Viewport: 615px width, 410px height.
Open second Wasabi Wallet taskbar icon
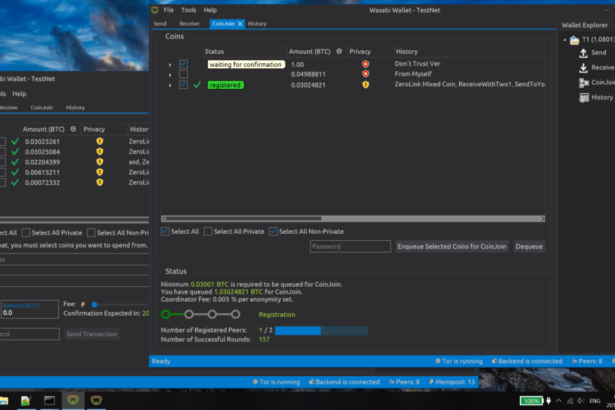[x=96, y=400]
